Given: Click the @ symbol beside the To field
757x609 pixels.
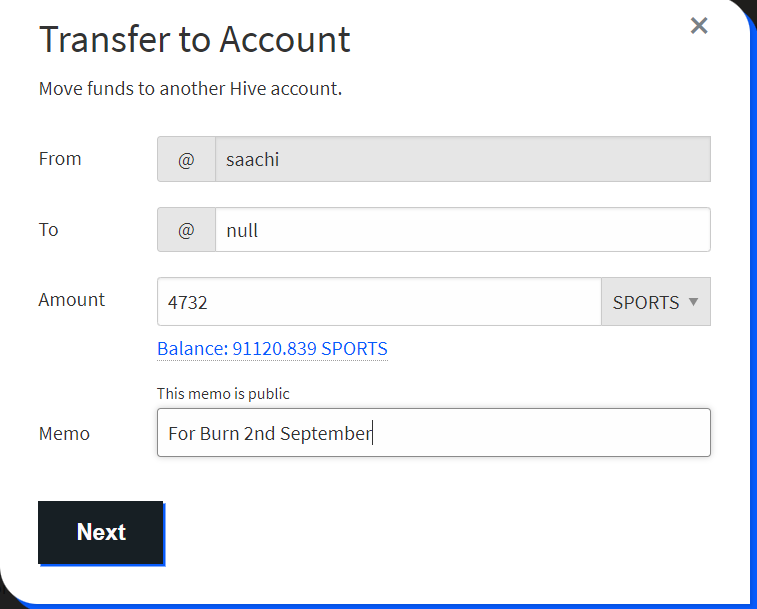Looking at the screenshot, I should click(186, 230).
